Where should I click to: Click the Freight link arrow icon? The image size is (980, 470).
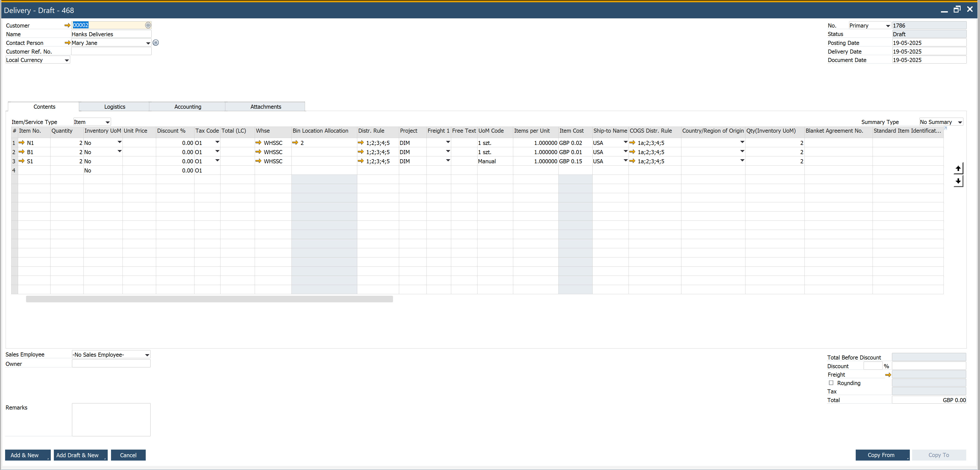coord(888,375)
